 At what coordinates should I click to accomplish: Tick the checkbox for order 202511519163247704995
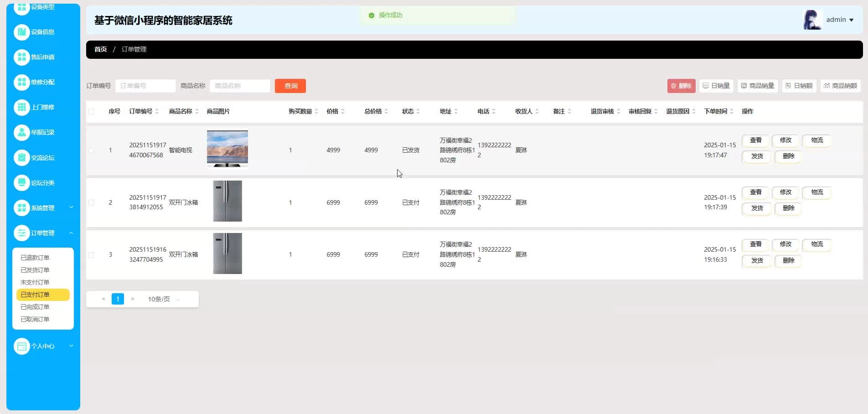[x=91, y=254]
